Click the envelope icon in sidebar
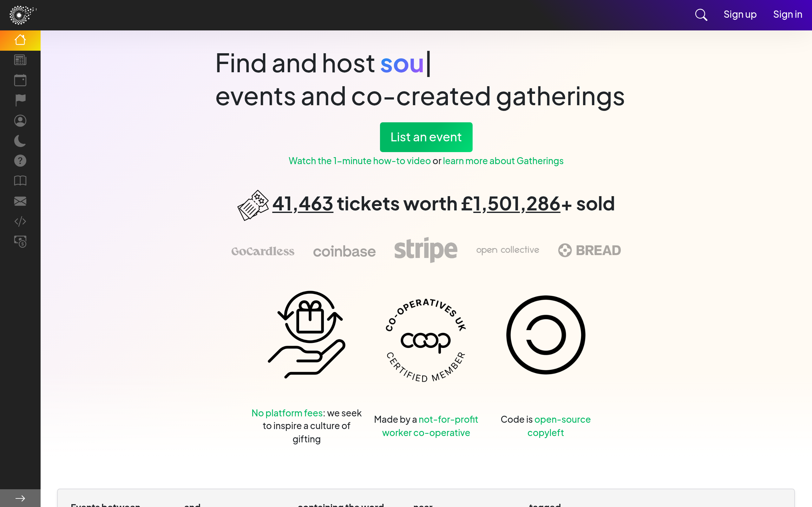This screenshot has height=507, width=812. tap(20, 201)
